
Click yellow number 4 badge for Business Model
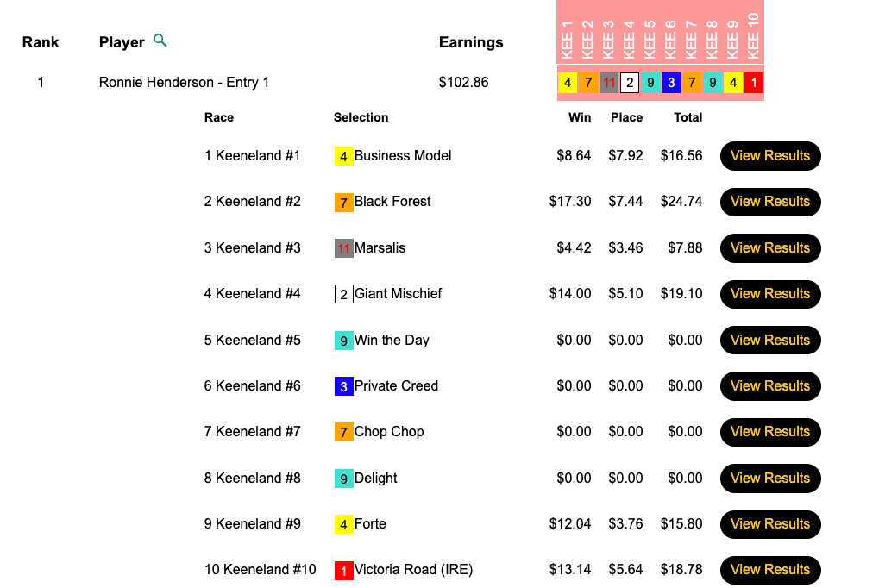point(343,156)
